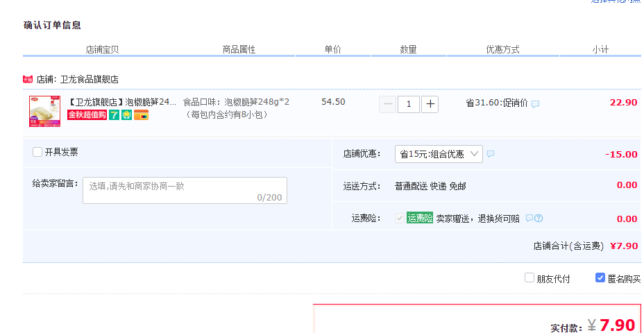Click the store discount amount -15.00
Viewport: 644px width, 333px height.
pyautogui.click(x=621, y=155)
